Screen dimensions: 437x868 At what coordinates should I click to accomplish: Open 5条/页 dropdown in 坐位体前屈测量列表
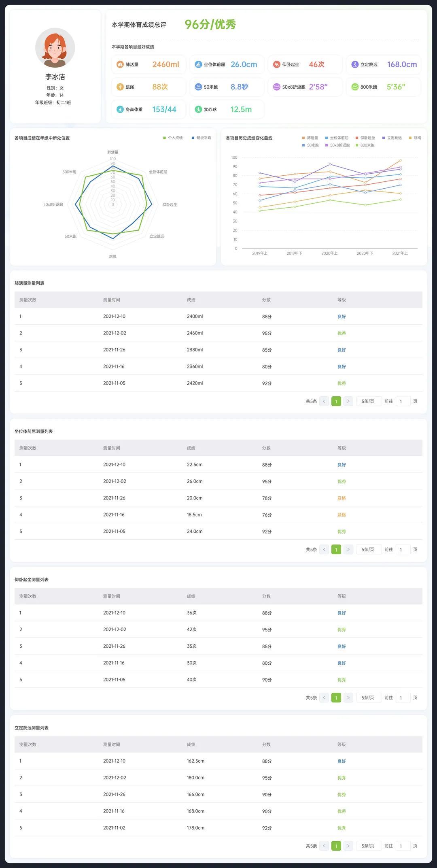point(368,549)
